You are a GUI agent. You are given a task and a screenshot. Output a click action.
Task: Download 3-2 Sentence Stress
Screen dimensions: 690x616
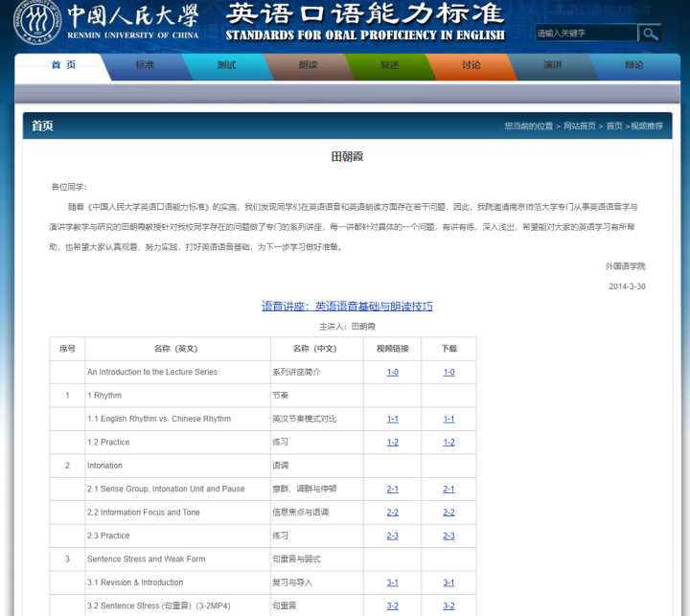[448, 605]
